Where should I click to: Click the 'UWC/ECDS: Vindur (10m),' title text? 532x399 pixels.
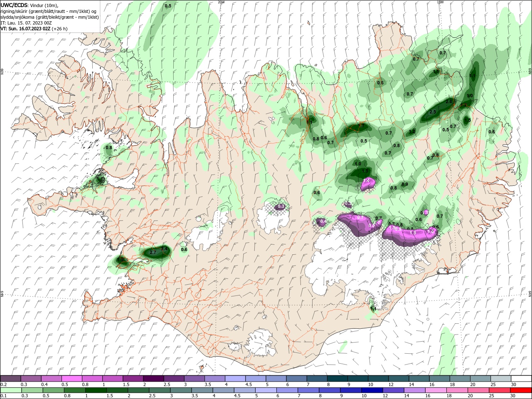30,5
